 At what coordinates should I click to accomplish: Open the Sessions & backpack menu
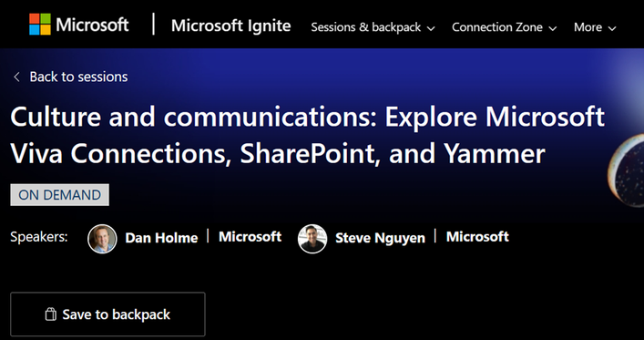point(373,27)
